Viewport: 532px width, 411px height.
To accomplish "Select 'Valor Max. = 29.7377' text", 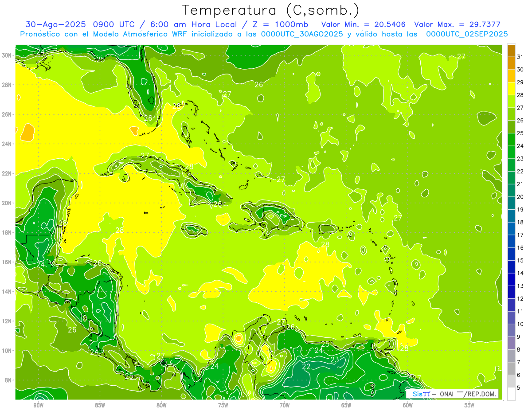I will click(x=457, y=24).
